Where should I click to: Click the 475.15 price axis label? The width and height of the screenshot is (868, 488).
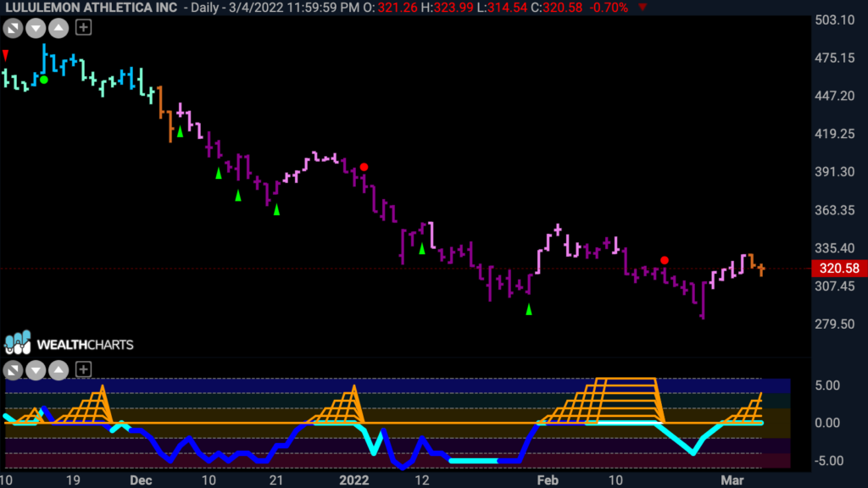(835, 58)
